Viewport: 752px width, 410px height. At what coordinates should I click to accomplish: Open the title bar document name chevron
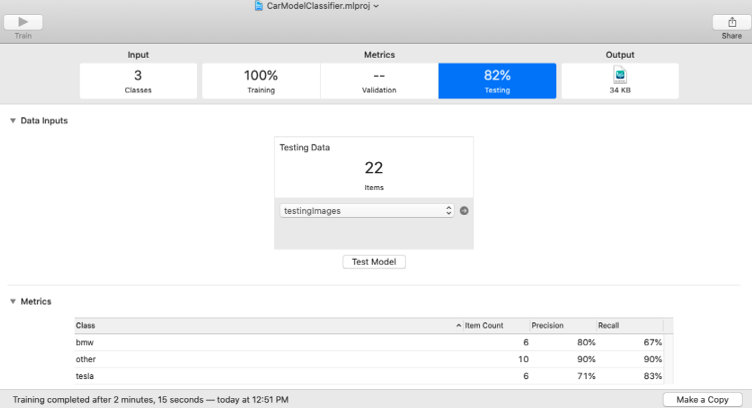pyautogui.click(x=376, y=6)
